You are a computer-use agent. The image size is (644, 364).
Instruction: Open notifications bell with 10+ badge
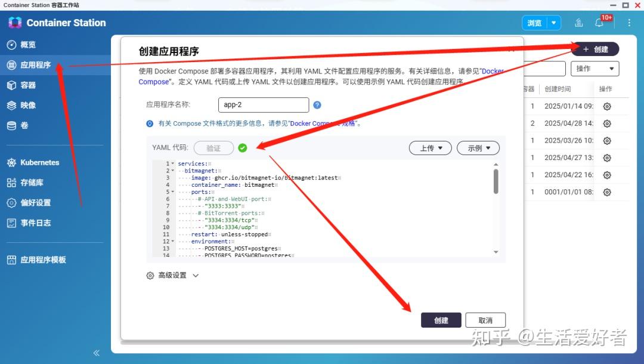[x=599, y=23]
